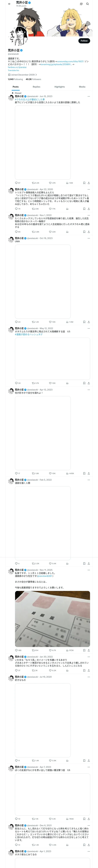
Task: Switch to the Replies tab
Action: pos(36,87)
